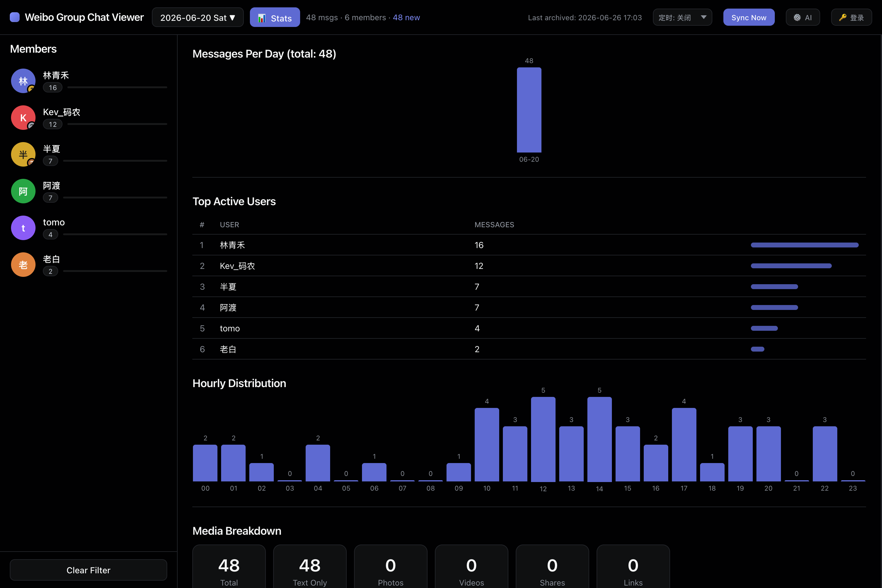The image size is (882, 588).
Task: Open AI settings with gear button
Action: click(802, 17)
